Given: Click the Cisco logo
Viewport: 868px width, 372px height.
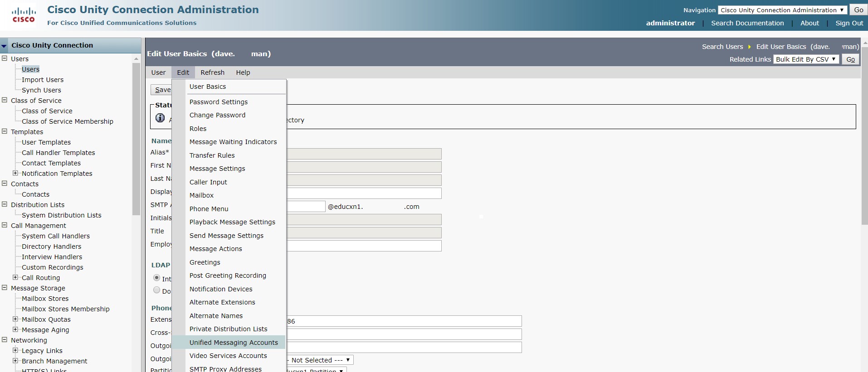Looking at the screenshot, I should (x=24, y=15).
